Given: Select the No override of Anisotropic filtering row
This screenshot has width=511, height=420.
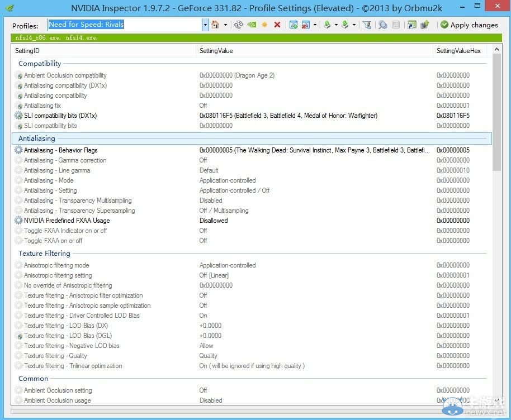Looking at the screenshot, I should tap(252, 285).
